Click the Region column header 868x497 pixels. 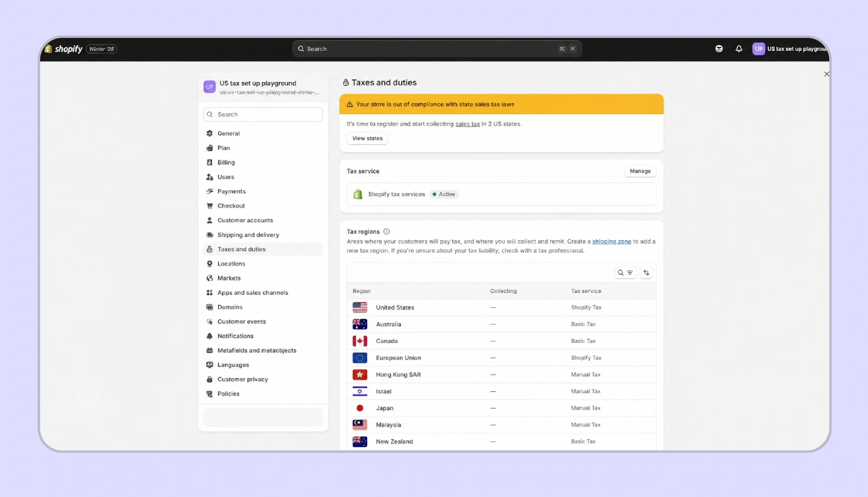[x=361, y=291]
